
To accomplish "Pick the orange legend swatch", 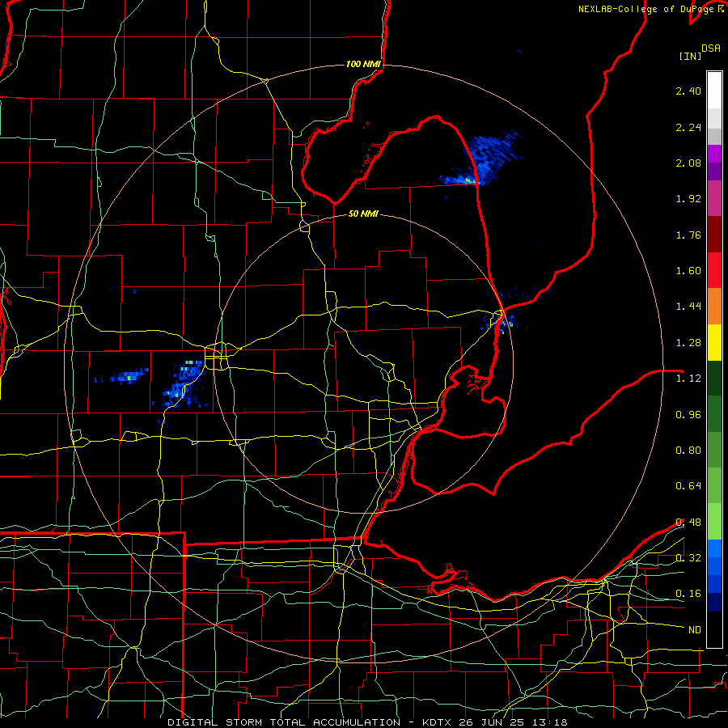I will (x=714, y=306).
